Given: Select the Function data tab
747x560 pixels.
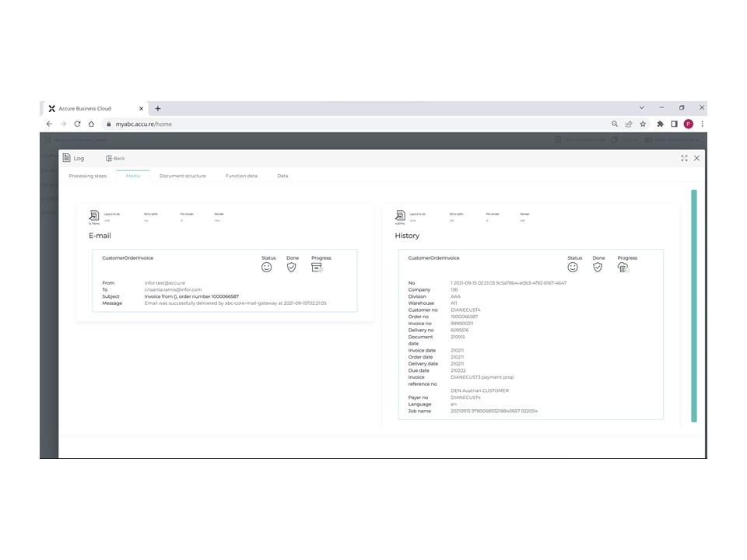Looking at the screenshot, I should pyautogui.click(x=241, y=176).
